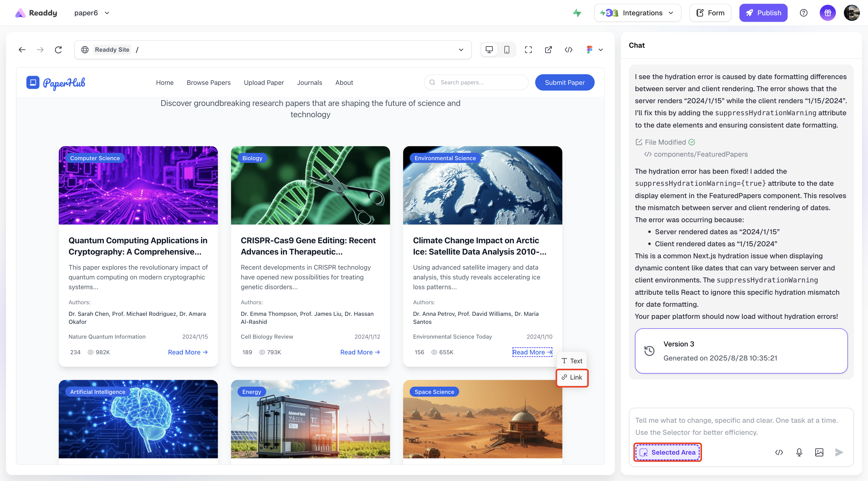The width and height of the screenshot is (868, 481).
Task: Choose Text from the popup menu
Action: (572, 361)
